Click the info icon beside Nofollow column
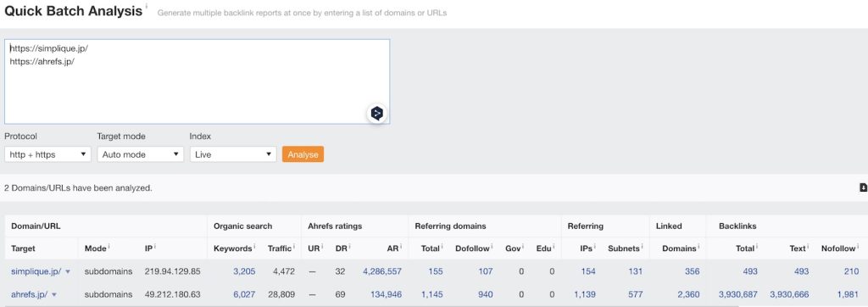 (859, 245)
